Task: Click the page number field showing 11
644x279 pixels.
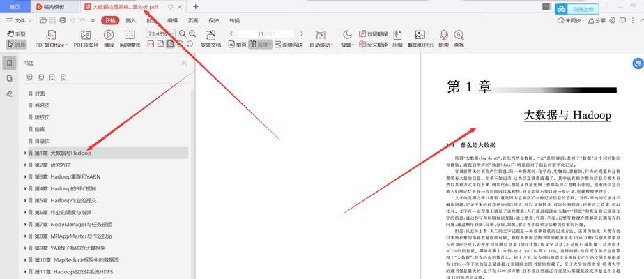Action: (x=266, y=33)
